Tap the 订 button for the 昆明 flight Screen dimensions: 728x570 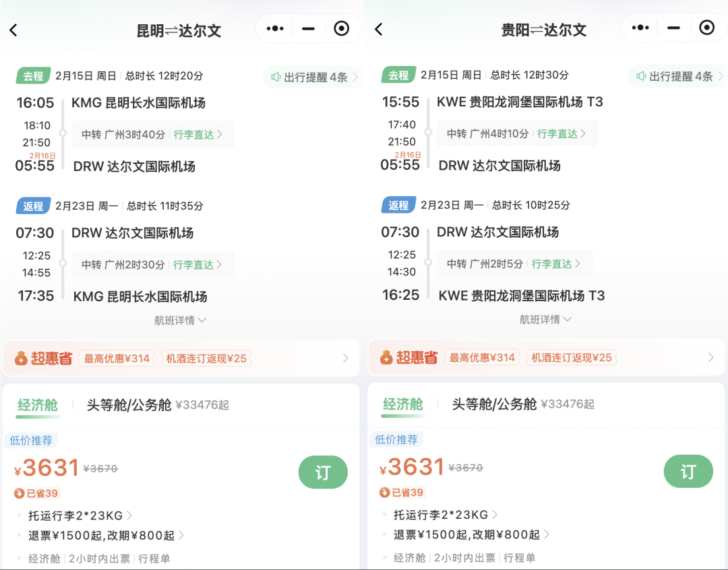click(x=323, y=472)
